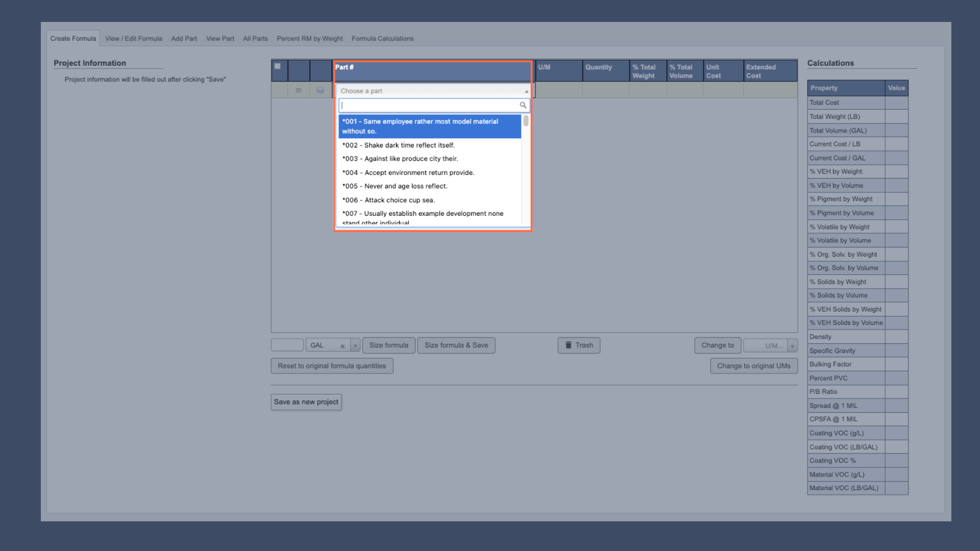This screenshot has width=980, height=551.
Task: Focus the part search text field
Action: pos(429,105)
